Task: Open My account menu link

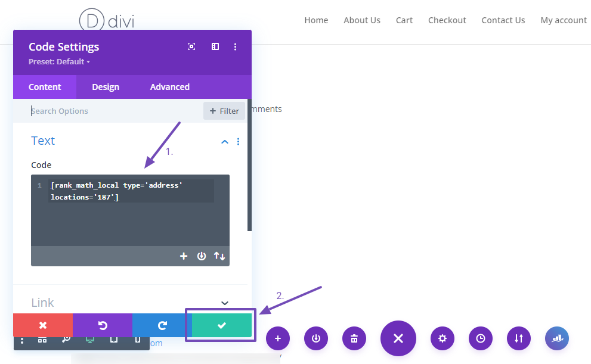Action: [x=564, y=20]
